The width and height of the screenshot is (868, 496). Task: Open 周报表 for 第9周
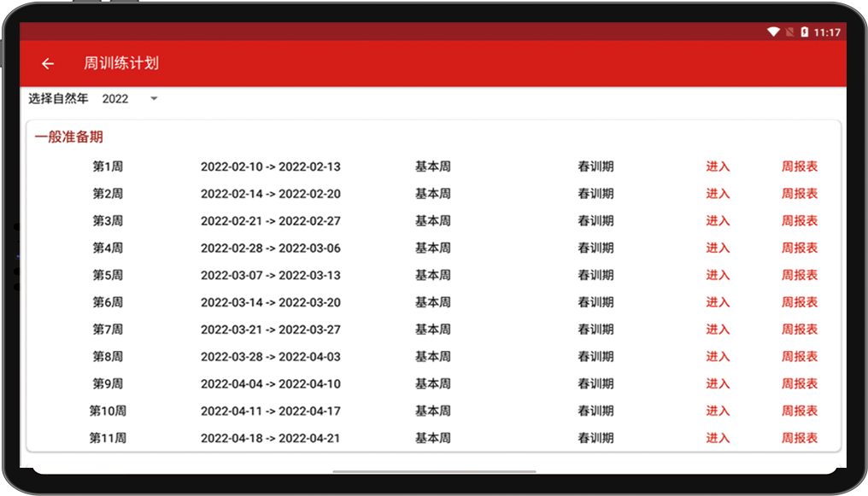click(x=800, y=383)
